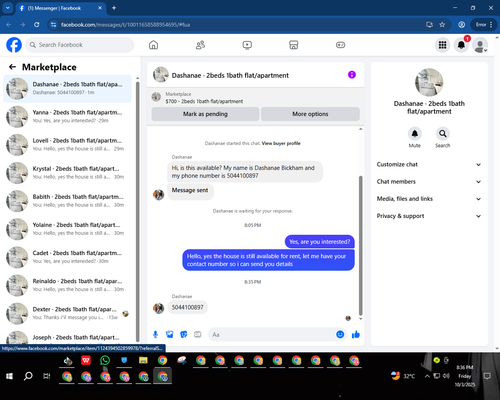The width and height of the screenshot is (500, 400).
Task: Open the Watch video icon
Action: 247,45
